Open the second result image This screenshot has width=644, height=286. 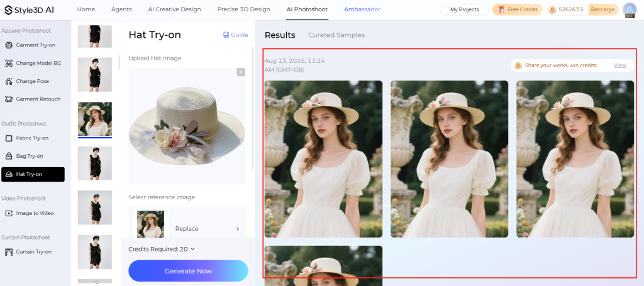point(449,159)
